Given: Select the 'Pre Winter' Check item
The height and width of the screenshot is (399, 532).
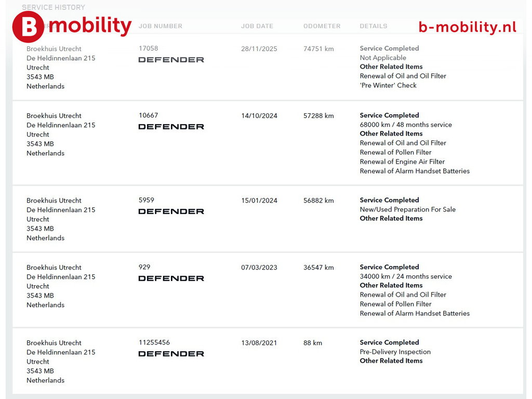Looking at the screenshot, I should (x=388, y=85).
